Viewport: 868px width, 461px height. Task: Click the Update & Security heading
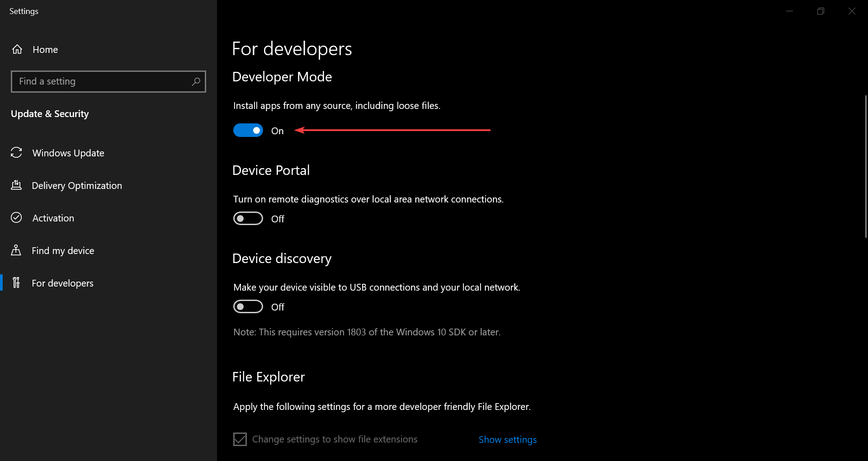[x=50, y=114]
